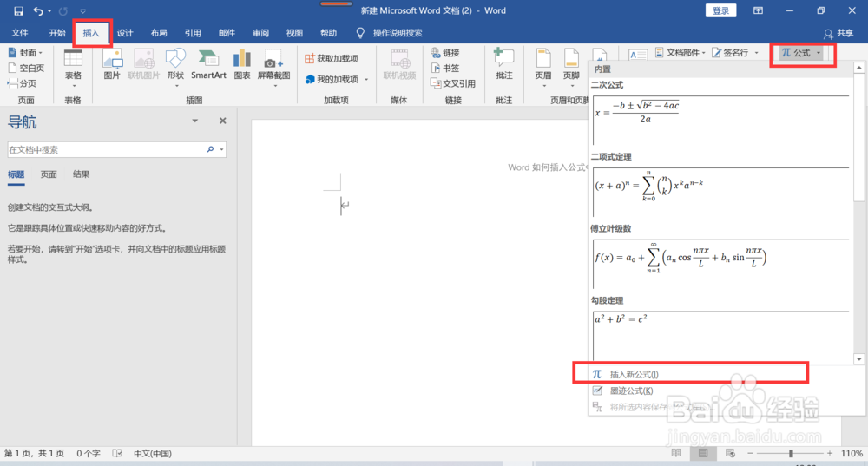Click 中文(中国) language indicator
Image resolution: width=868 pixels, height=466 pixels.
(153, 453)
